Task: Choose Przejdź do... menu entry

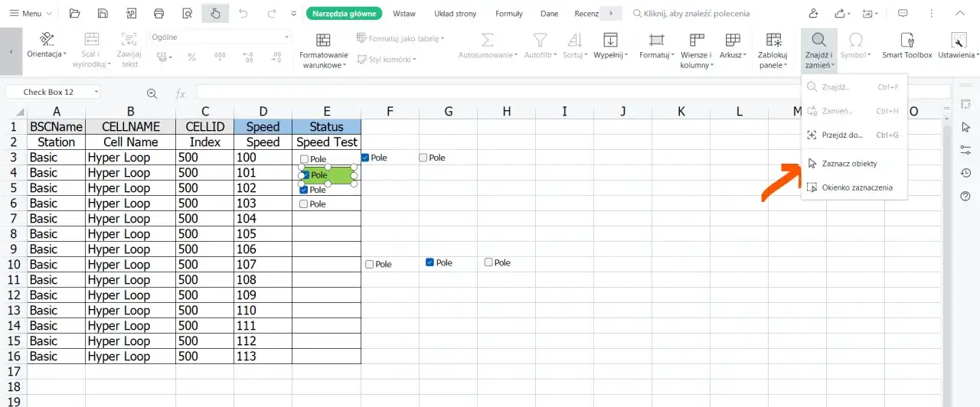Action: click(842, 135)
